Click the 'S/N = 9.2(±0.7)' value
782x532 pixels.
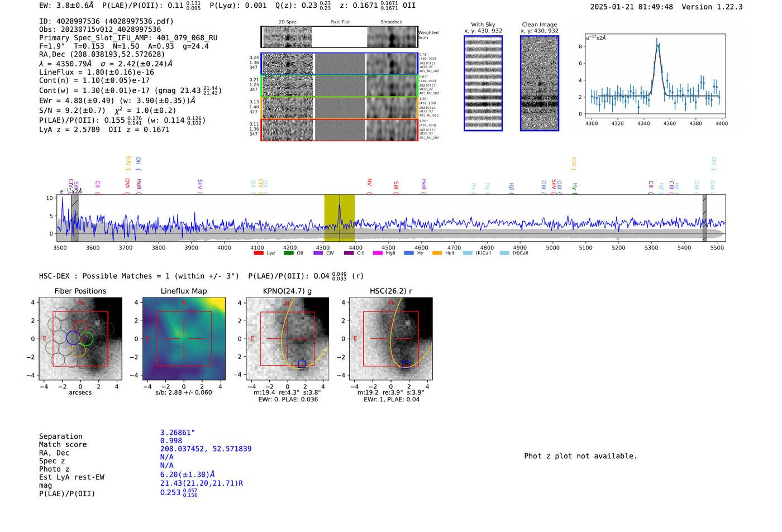tap(72, 111)
